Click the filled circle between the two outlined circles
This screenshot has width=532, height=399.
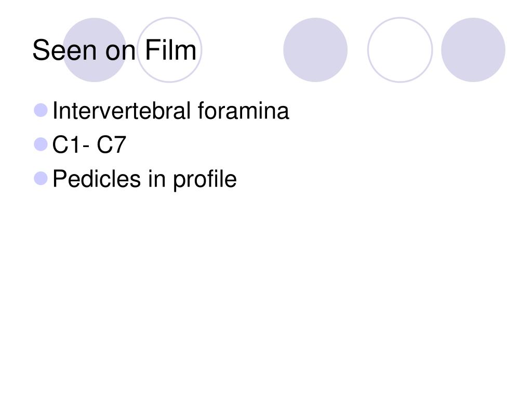pyautogui.click(x=315, y=50)
